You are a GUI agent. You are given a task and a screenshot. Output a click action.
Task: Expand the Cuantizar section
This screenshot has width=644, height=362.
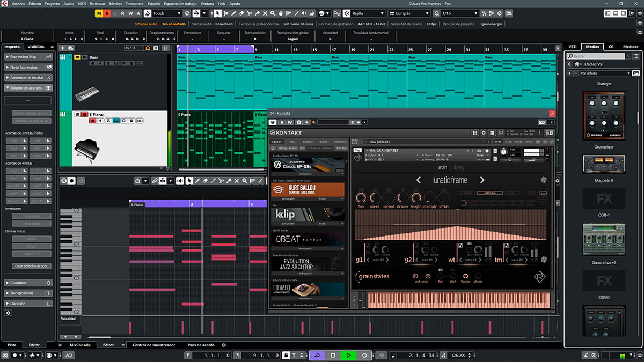coord(28,283)
